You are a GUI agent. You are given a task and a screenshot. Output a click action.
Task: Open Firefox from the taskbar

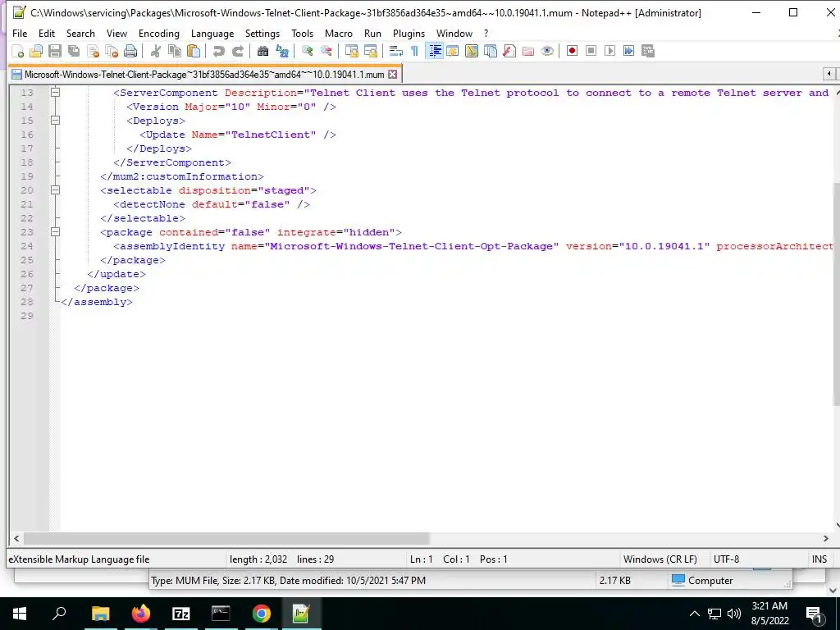(x=141, y=614)
